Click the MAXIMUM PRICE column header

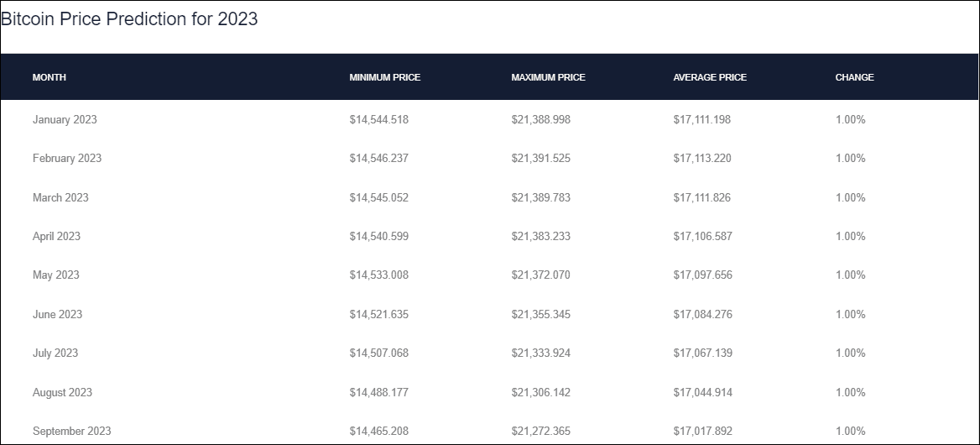[x=548, y=77]
